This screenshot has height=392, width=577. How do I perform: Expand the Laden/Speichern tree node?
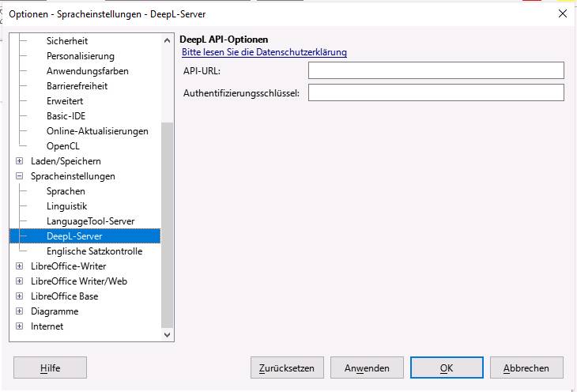(x=20, y=161)
